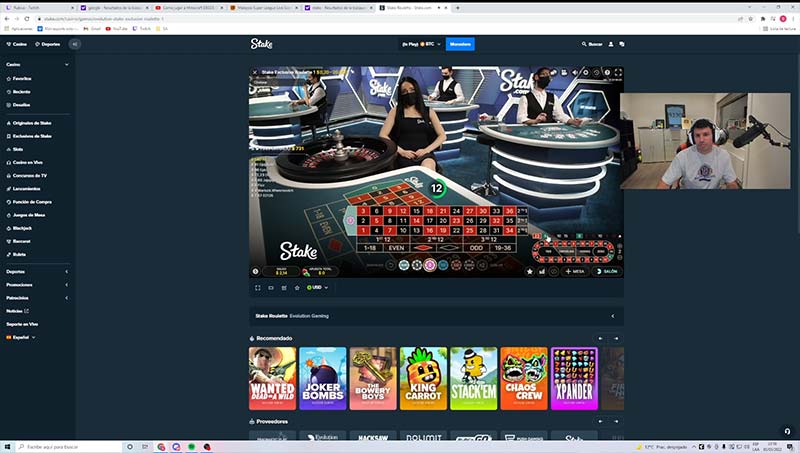Open the user profile icon
This screenshot has width=800, height=453.
pos(611,44)
